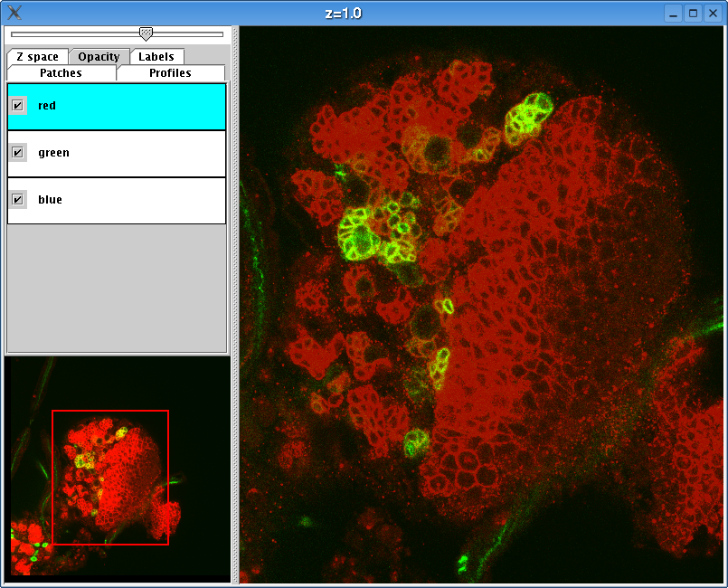Screen dimensions: 728x588
Task: Click slider track right of the knob
Action: (x=190, y=34)
